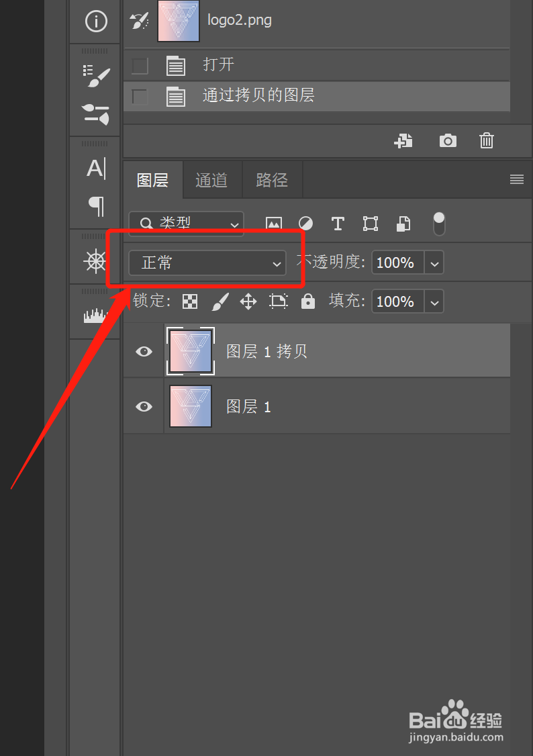Switch to the 通道 tab
Screen dimensions: 533x756
point(211,181)
